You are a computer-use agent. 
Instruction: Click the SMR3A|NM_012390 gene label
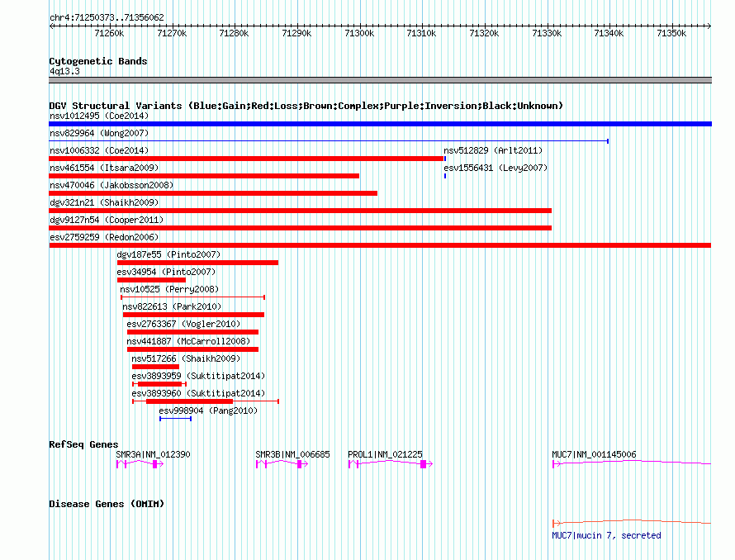154,454
